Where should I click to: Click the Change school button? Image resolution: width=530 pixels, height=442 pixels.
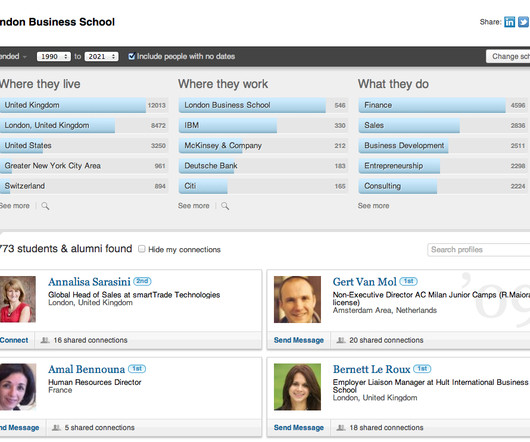click(508, 56)
